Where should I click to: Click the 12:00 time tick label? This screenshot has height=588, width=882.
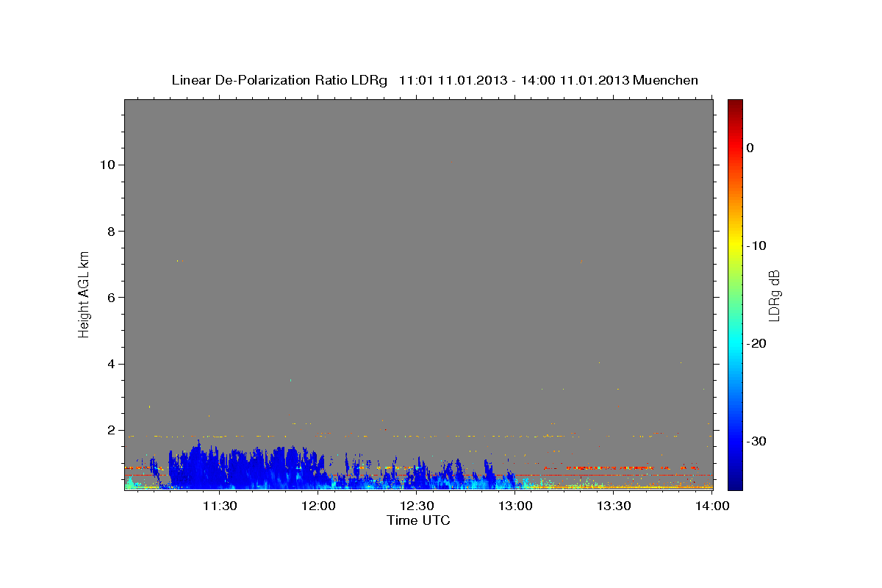click(x=318, y=506)
